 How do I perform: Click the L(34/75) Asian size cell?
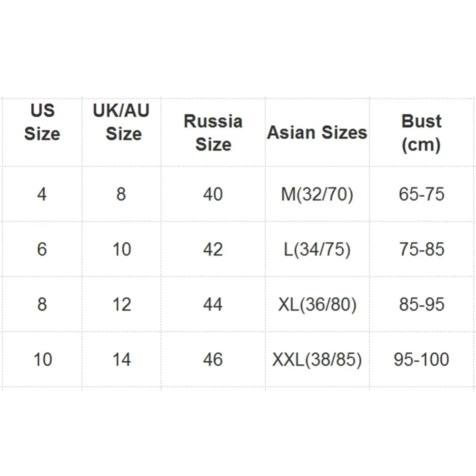pos(317,249)
